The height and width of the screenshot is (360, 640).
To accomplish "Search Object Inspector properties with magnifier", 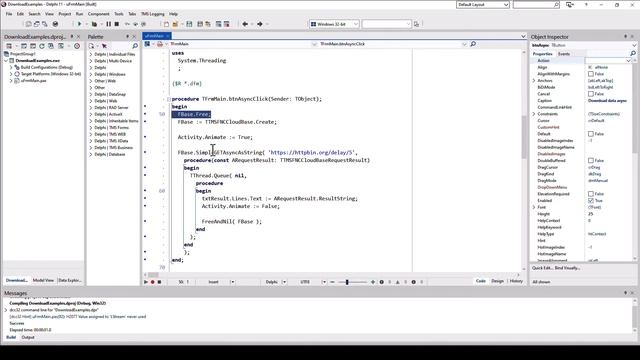I will point(633,53).
